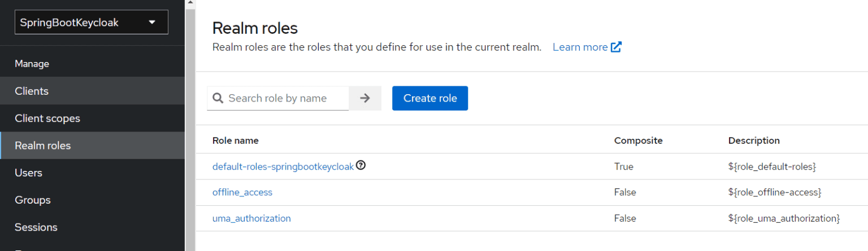Open the uma_authorization role

(x=251, y=218)
